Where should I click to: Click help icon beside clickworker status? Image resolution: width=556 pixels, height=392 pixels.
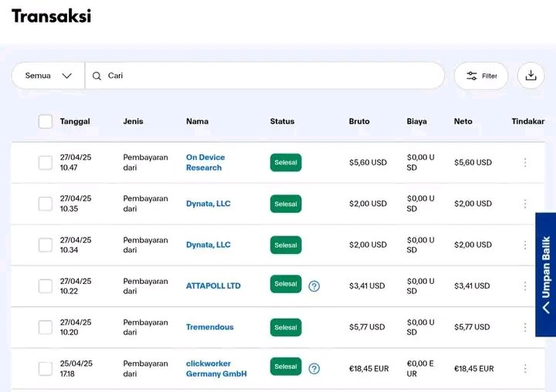pos(314,369)
